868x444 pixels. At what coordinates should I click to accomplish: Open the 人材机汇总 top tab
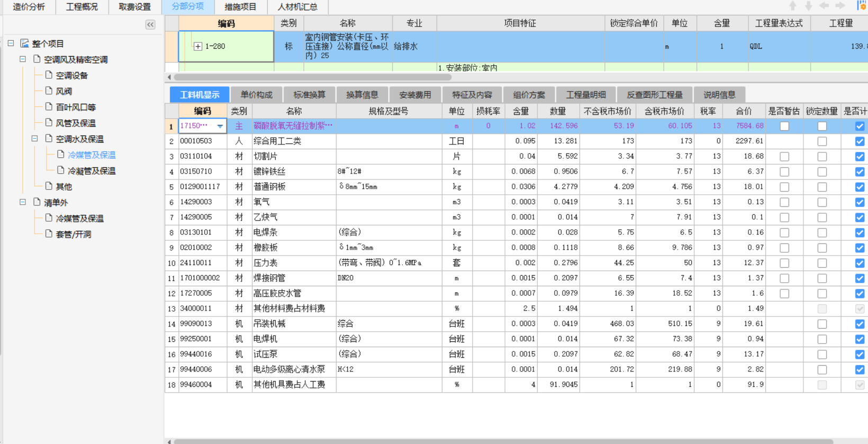click(x=297, y=7)
